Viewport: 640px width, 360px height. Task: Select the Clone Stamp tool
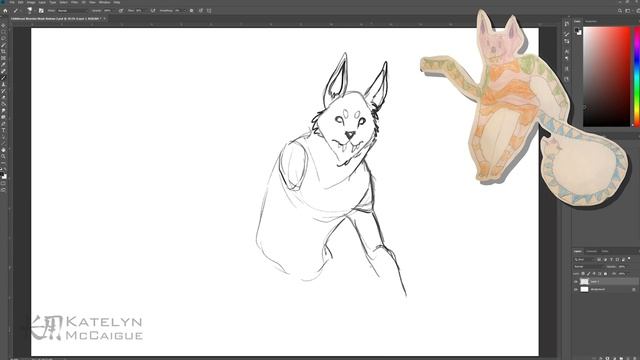[x=4, y=84]
